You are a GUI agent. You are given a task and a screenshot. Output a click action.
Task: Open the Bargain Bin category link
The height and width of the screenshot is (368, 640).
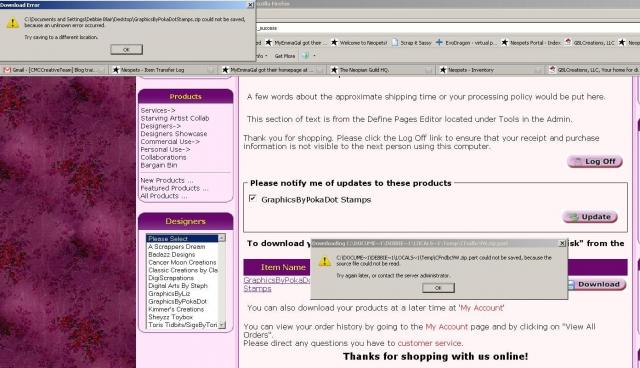pyautogui.click(x=159, y=165)
